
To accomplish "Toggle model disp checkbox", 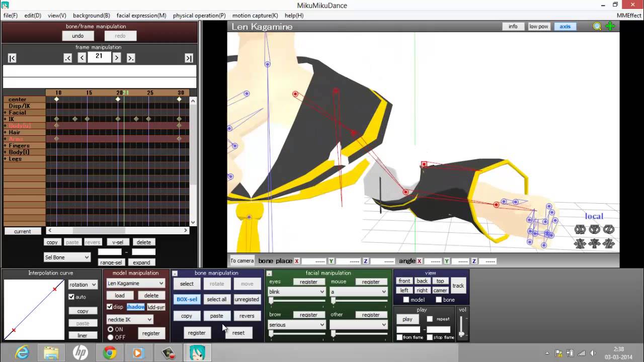I will click(110, 307).
